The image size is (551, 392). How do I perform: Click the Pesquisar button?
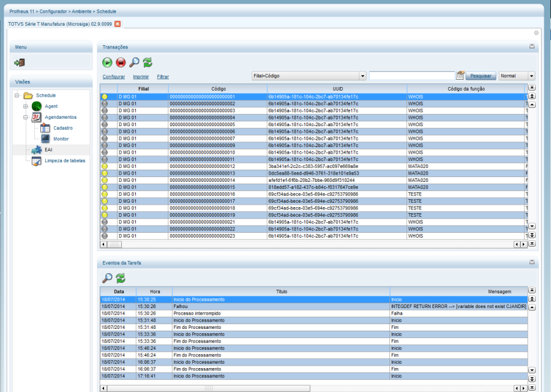click(x=481, y=76)
